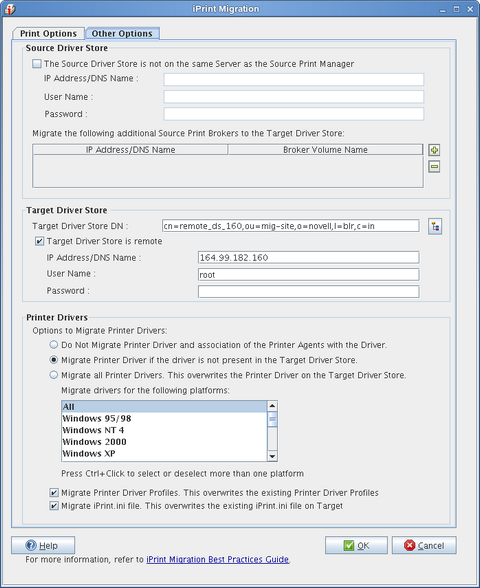The height and width of the screenshot is (588, 480).
Task: Minimize the iPrint Migration window
Action: pos(443,9)
